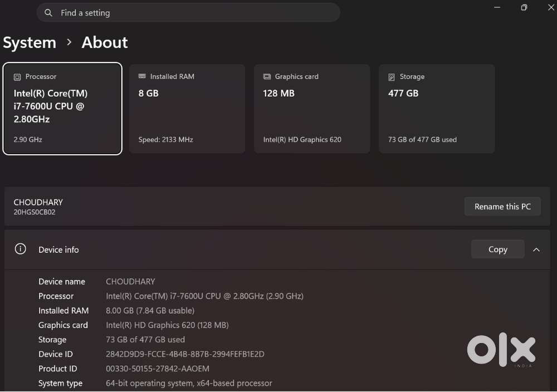Click the Device info circle icon
The image size is (557, 392).
[20, 249]
